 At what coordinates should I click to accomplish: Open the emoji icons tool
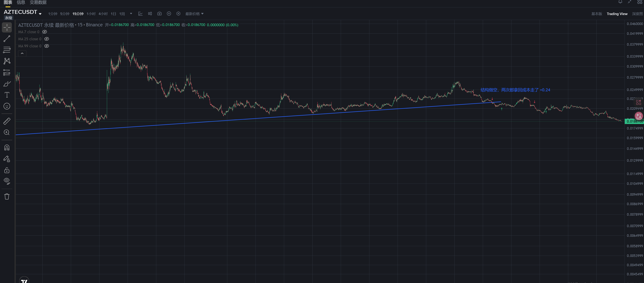(7, 106)
